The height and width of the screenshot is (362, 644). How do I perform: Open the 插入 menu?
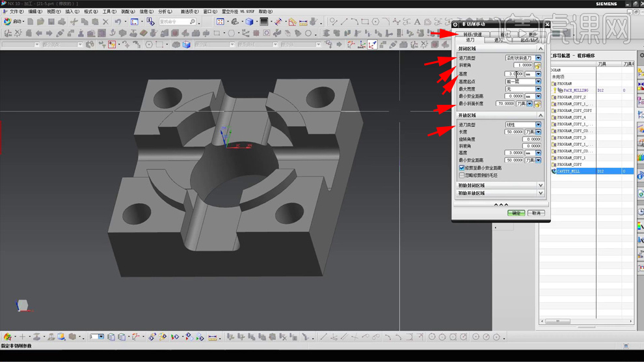(72, 12)
